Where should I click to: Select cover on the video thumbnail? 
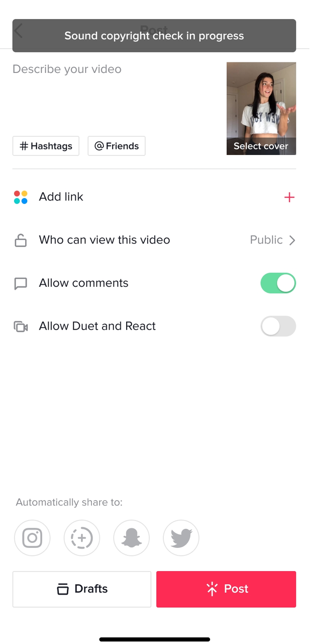point(261,146)
